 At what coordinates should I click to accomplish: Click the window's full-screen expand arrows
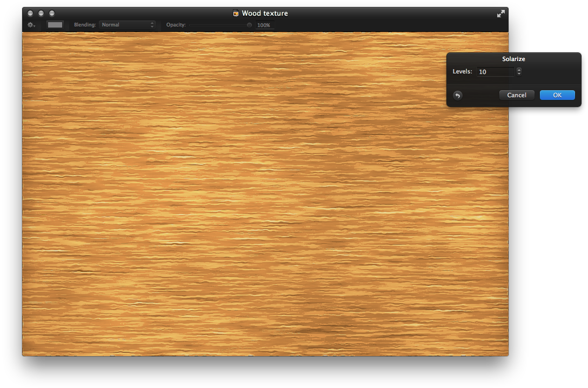[500, 13]
